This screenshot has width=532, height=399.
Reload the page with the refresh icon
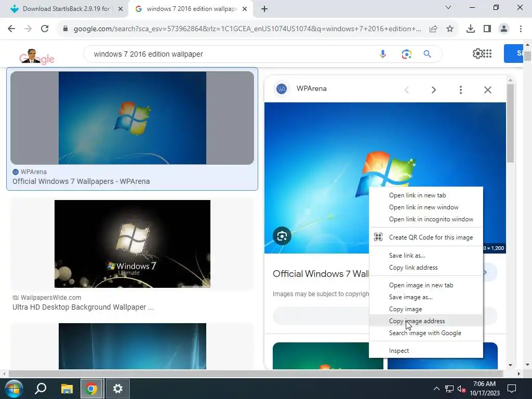coord(45,29)
